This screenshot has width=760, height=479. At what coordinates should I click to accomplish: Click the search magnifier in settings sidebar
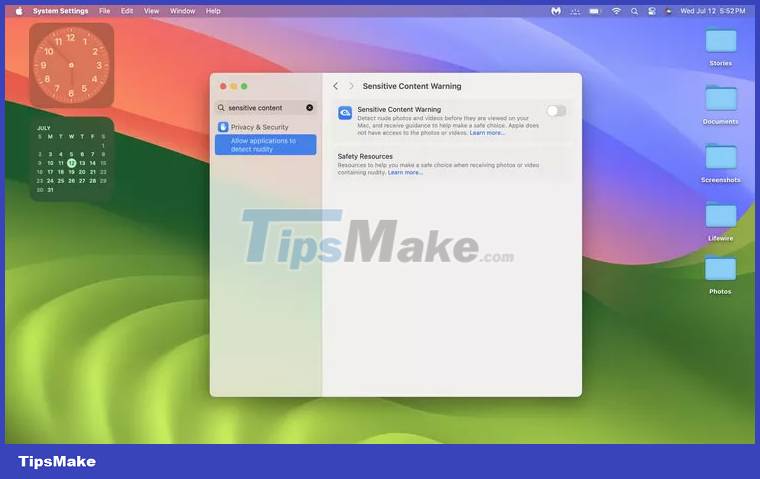[x=221, y=108]
